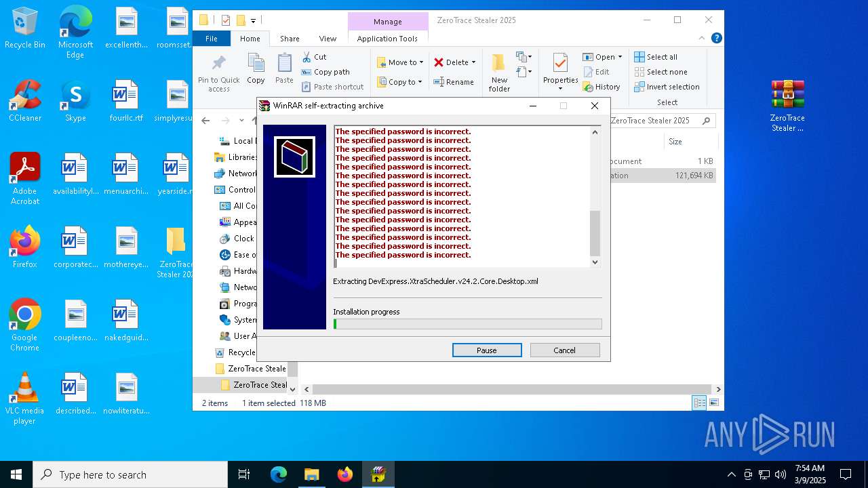Click the Copy icon in ribbon

pyautogui.click(x=256, y=64)
